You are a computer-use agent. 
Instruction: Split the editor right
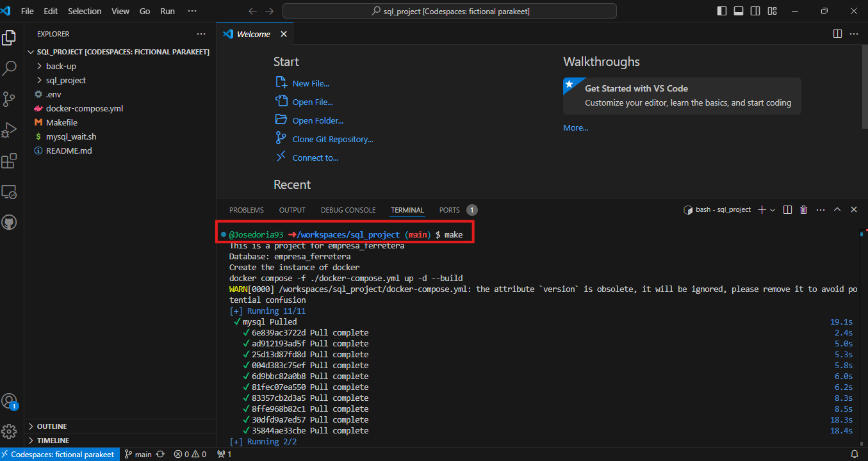(837, 34)
